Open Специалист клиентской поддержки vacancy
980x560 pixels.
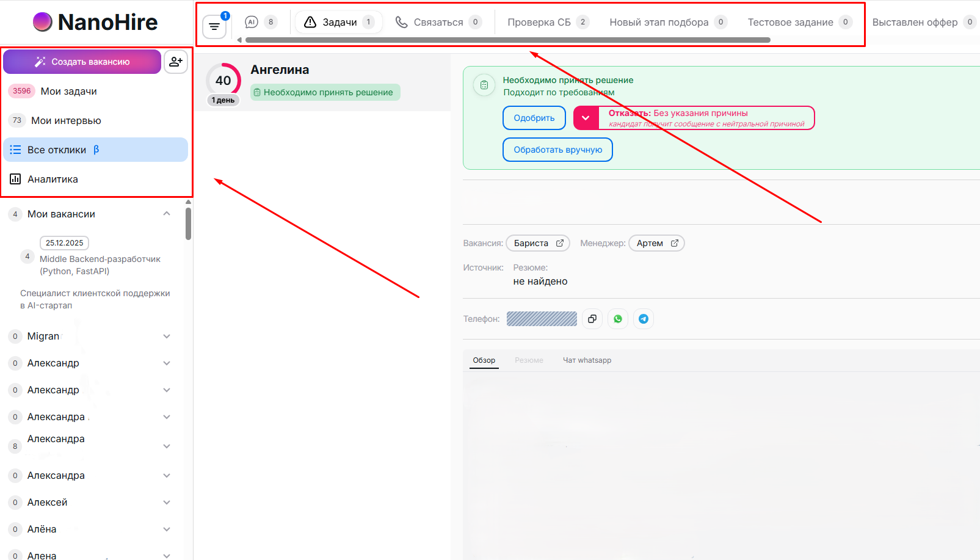[95, 299]
